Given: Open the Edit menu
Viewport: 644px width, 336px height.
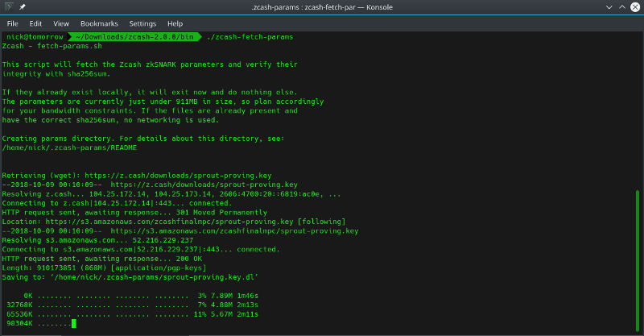Looking at the screenshot, I should (x=37, y=23).
